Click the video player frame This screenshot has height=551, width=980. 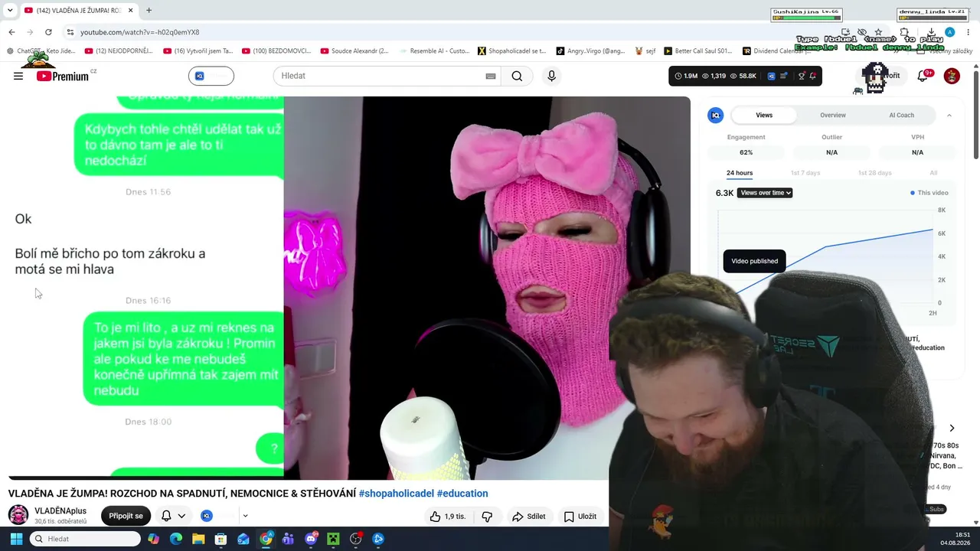pos(348,288)
